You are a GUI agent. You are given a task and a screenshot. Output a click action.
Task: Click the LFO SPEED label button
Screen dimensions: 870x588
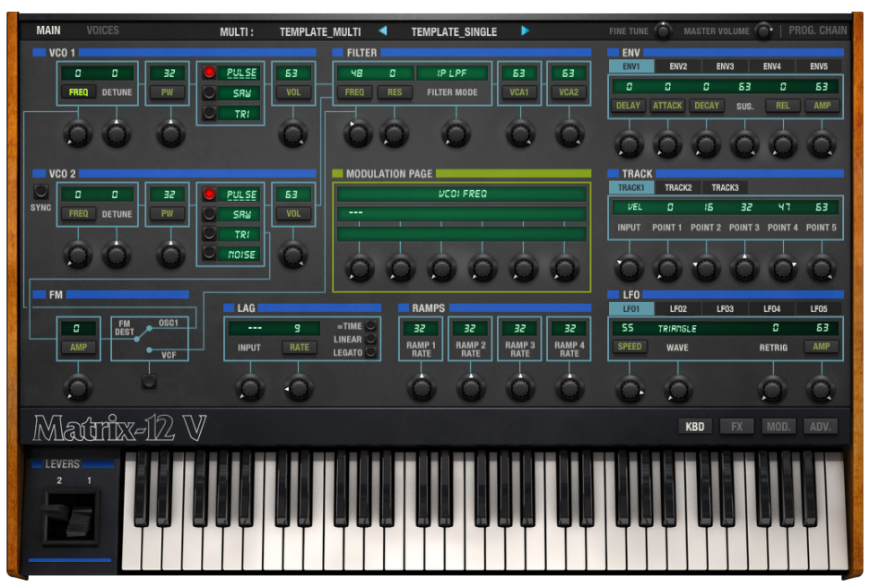pyautogui.click(x=630, y=347)
